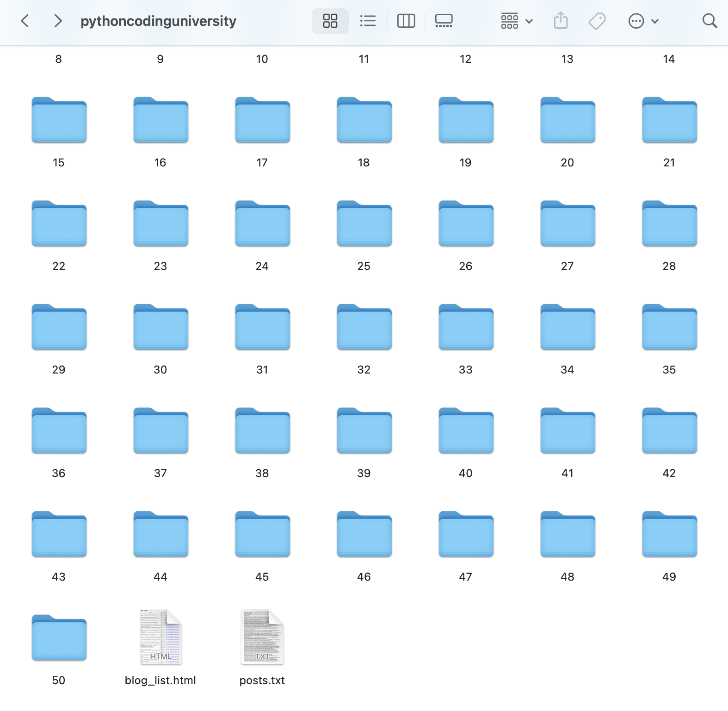Click the folder name label 12
728x711 pixels.
[466, 59]
